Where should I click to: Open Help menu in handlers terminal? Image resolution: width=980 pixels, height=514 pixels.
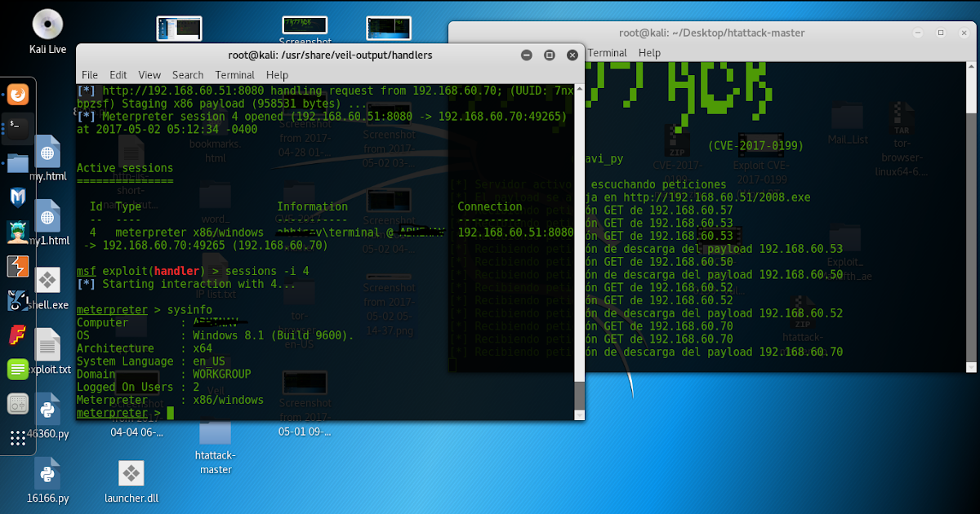[278, 75]
